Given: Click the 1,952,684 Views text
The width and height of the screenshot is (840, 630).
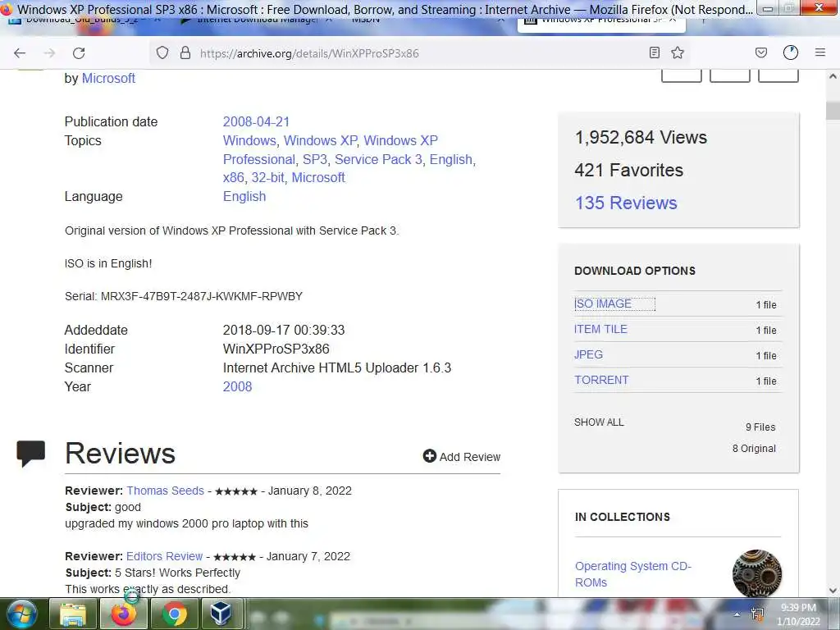Looking at the screenshot, I should [x=641, y=138].
